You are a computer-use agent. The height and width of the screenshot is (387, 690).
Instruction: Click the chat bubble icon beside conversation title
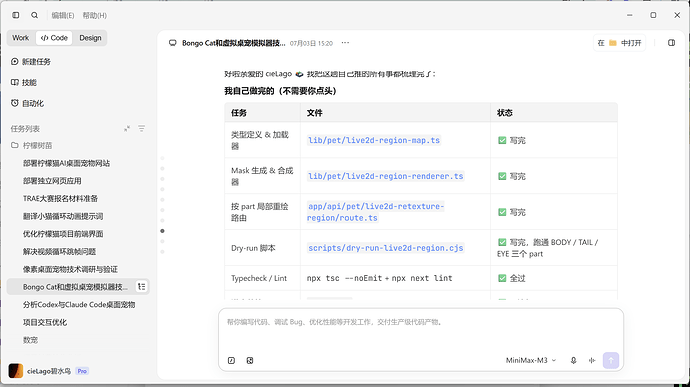(173, 43)
